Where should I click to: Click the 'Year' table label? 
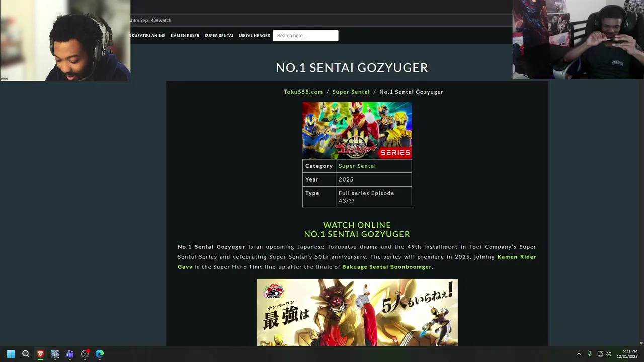[x=312, y=179]
